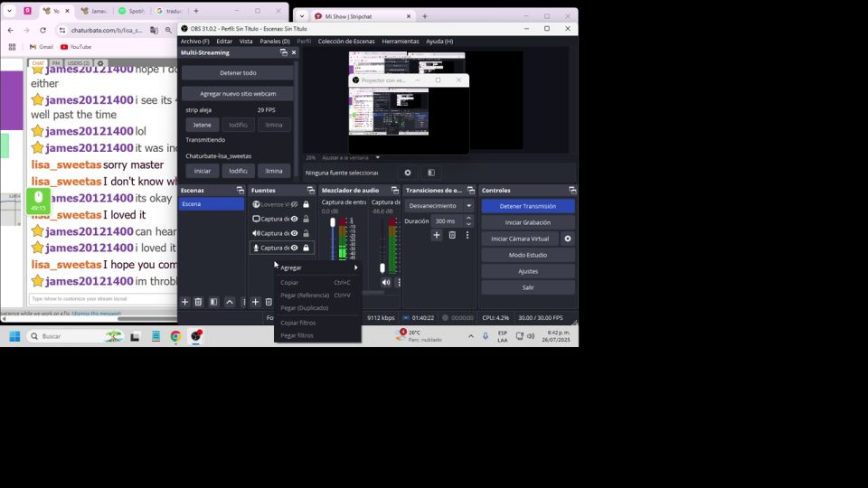Open the scene filters icon in Escenas
The image size is (868, 488).
point(213,302)
